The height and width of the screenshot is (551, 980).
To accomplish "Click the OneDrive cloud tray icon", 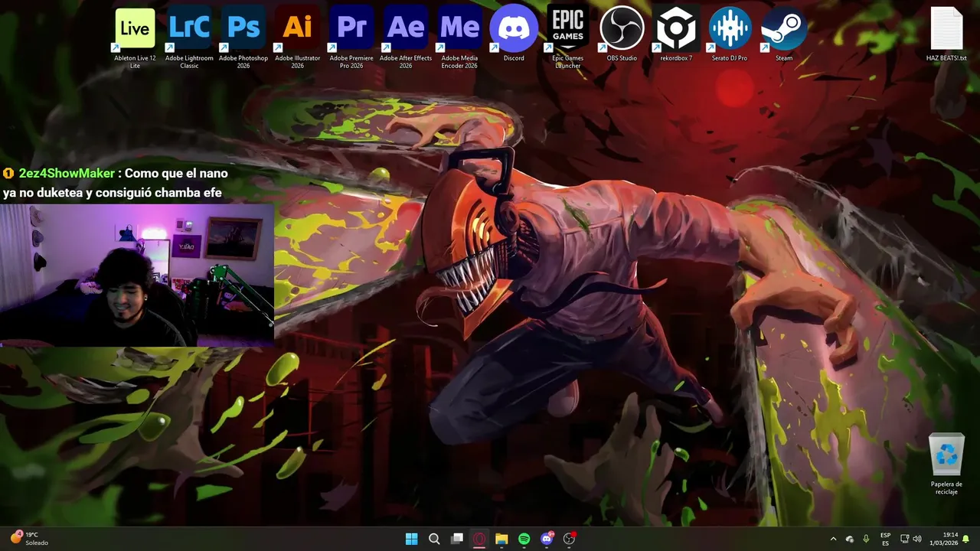I will click(850, 539).
